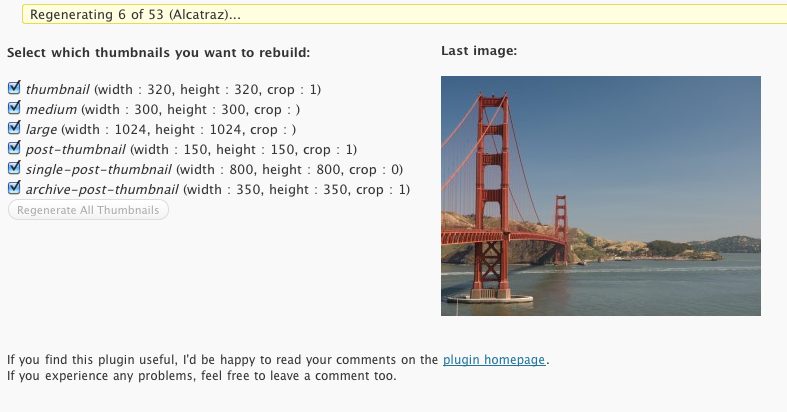The width and height of the screenshot is (787, 412).
Task: Toggle the large size checkbox
Action: [x=14, y=128]
